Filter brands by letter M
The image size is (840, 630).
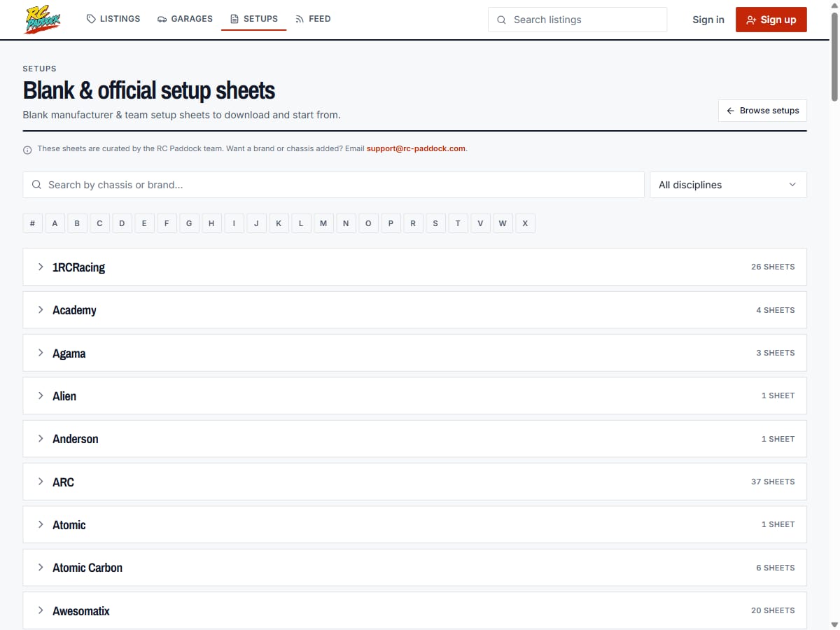tap(323, 223)
